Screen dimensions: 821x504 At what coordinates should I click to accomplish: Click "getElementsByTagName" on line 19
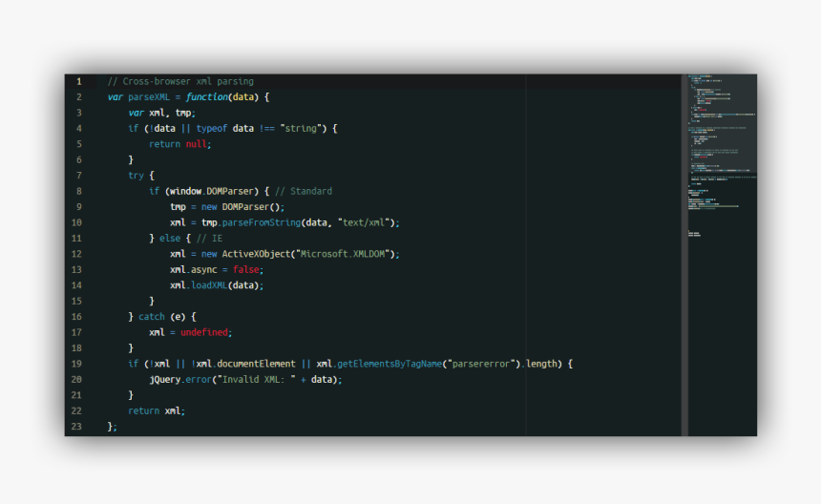coord(389,365)
